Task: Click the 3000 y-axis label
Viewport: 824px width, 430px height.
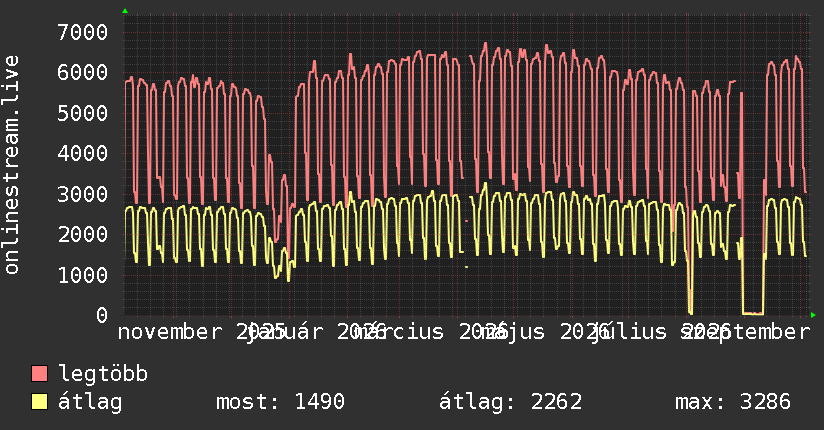Action: click(83, 194)
